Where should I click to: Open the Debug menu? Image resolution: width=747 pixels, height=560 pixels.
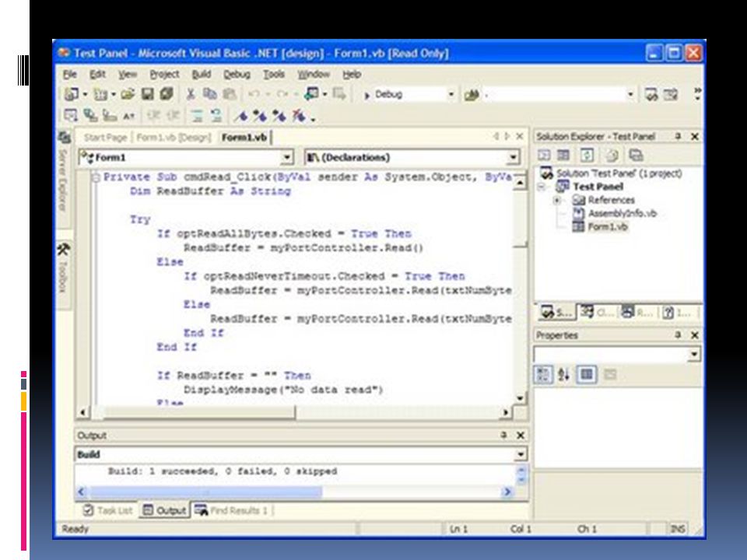pyautogui.click(x=237, y=75)
